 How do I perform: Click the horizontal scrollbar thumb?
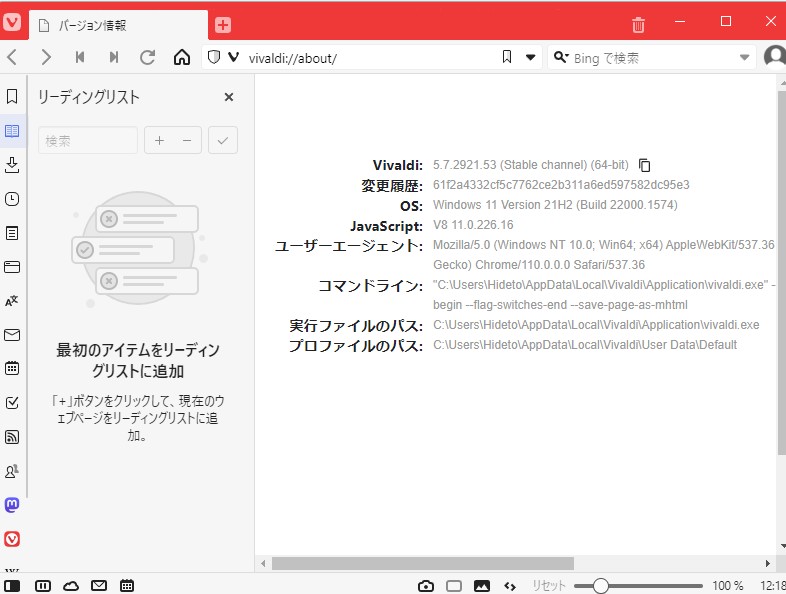[423, 563]
